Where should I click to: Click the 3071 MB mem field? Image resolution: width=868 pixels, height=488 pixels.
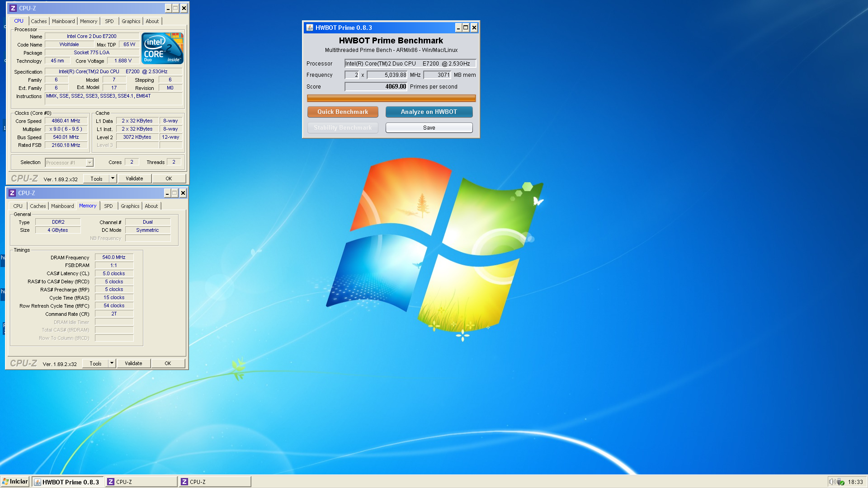pos(437,75)
